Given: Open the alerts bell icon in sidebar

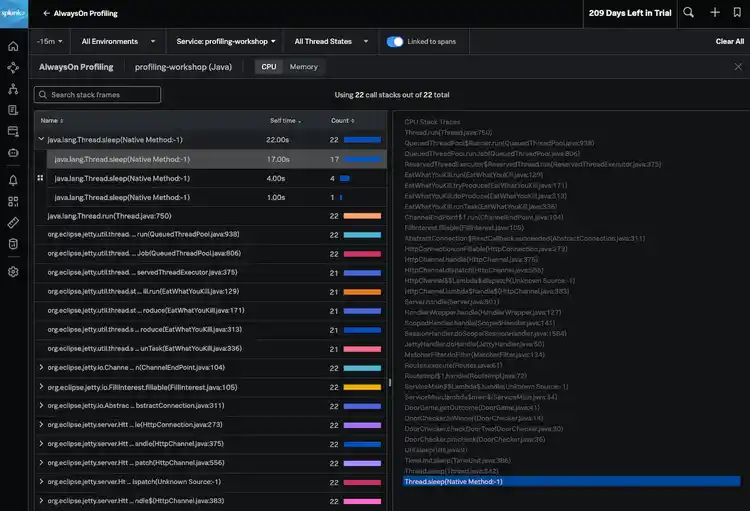Looking at the screenshot, I should coord(13,180).
